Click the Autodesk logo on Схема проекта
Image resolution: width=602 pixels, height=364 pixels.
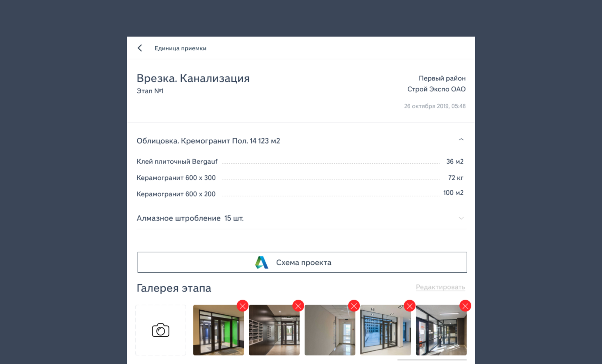point(262,262)
